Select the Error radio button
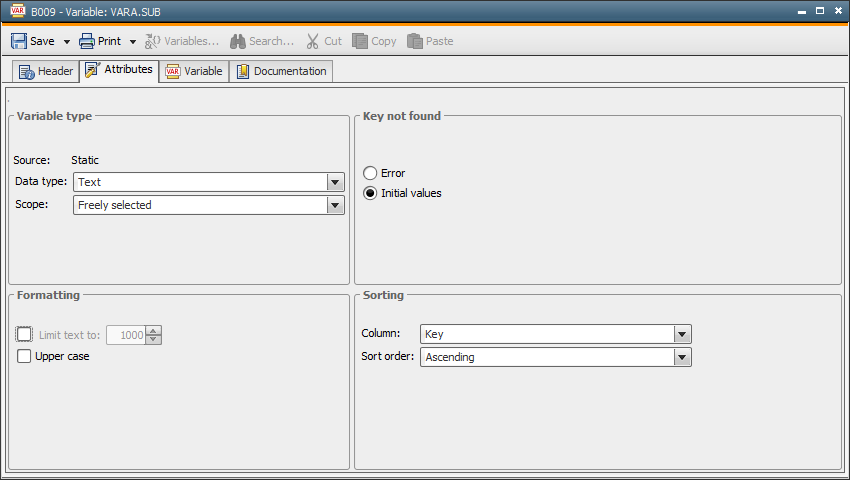 tap(370, 173)
